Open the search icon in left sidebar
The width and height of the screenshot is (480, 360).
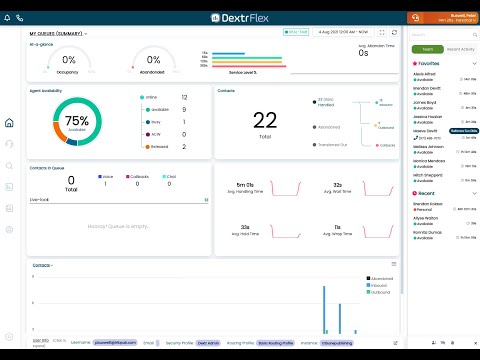pyautogui.click(x=9, y=166)
